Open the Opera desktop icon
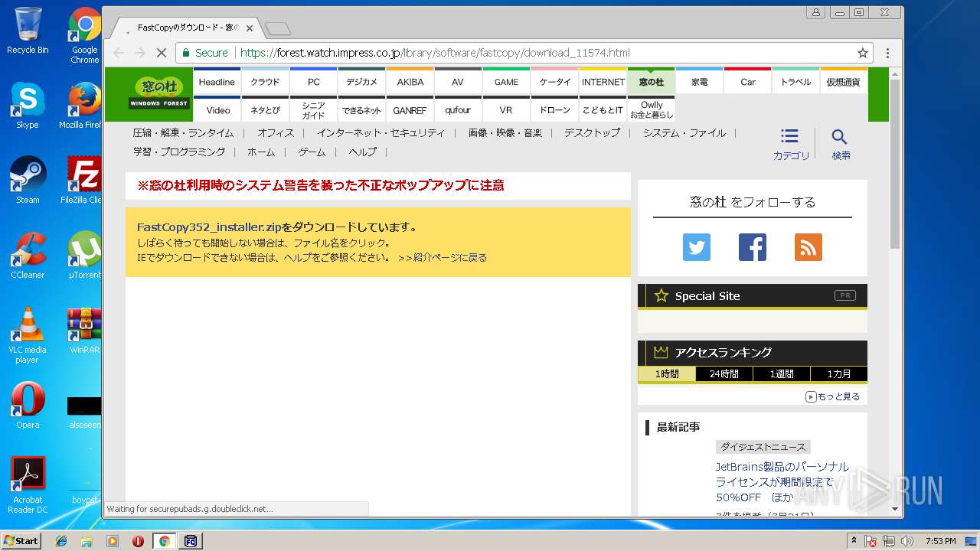980x551 pixels. 28,406
